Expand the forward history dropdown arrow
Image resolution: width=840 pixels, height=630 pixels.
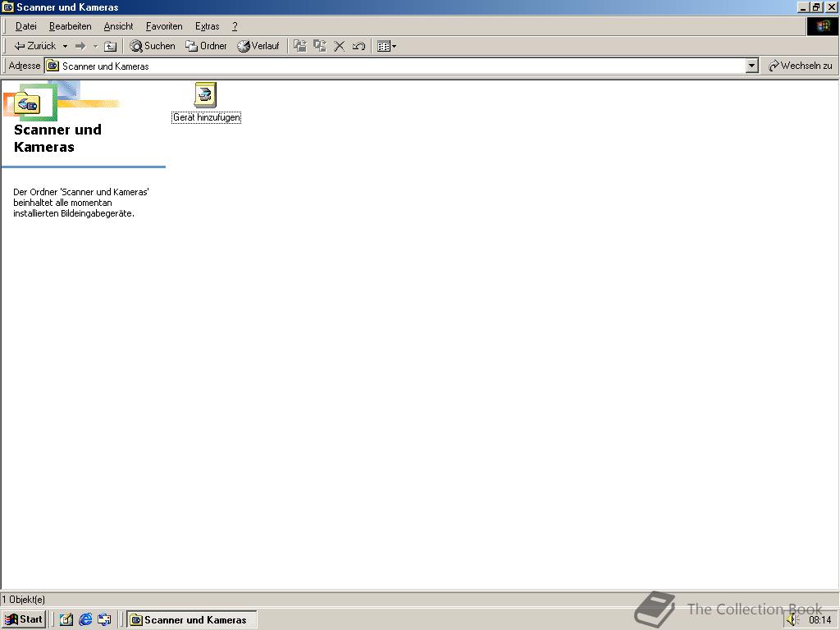(x=95, y=46)
